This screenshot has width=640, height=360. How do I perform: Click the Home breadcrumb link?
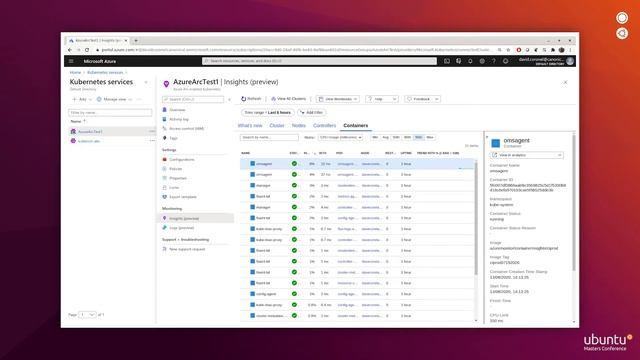[75, 72]
